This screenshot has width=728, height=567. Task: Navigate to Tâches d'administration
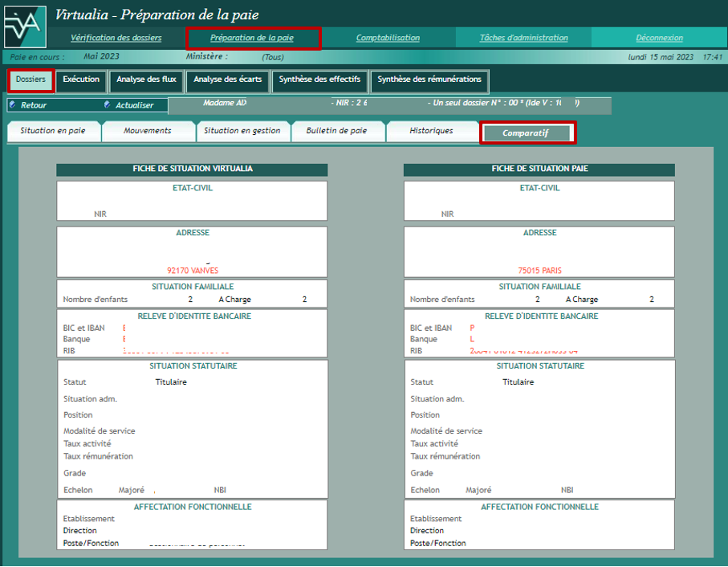click(523, 38)
